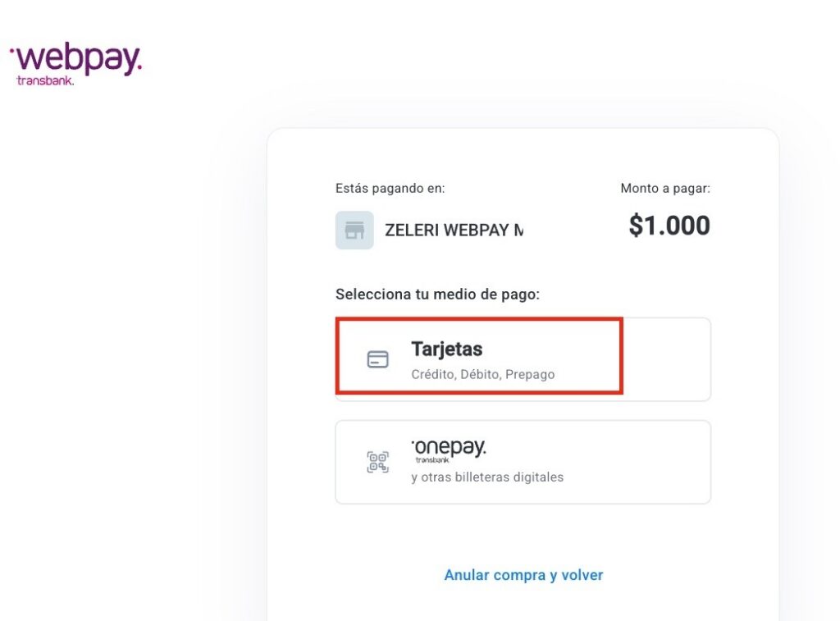The image size is (840, 621).
Task: Click the 'Tarjetas' heading text
Action: click(446, 349)
